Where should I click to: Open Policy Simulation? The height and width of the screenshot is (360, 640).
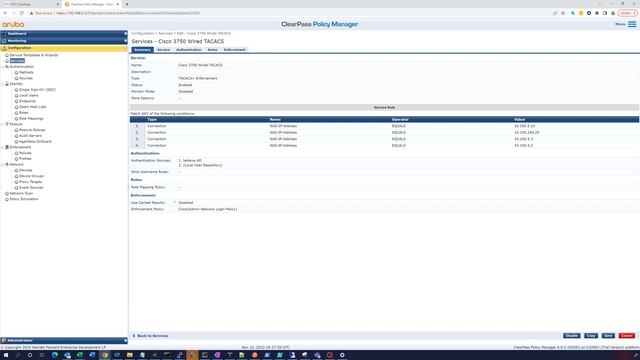[24, 199]
